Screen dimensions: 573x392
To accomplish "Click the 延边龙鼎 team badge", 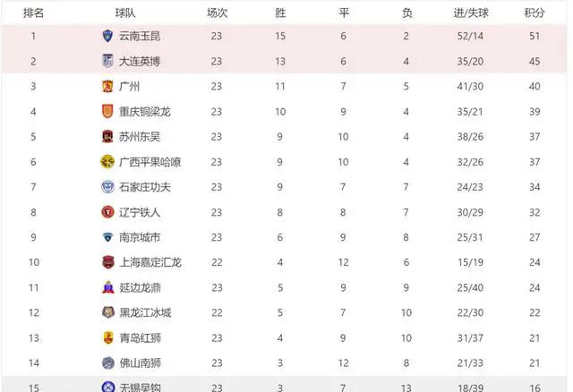I will click(x=108, y=287).
